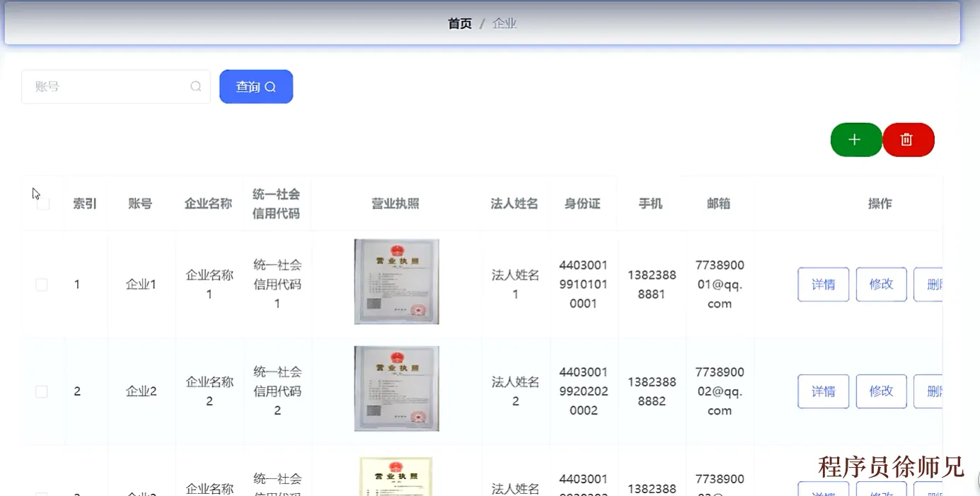Go to 首页 breadcrumb link
The image size is (980, 496).
(x=460, y=23)
